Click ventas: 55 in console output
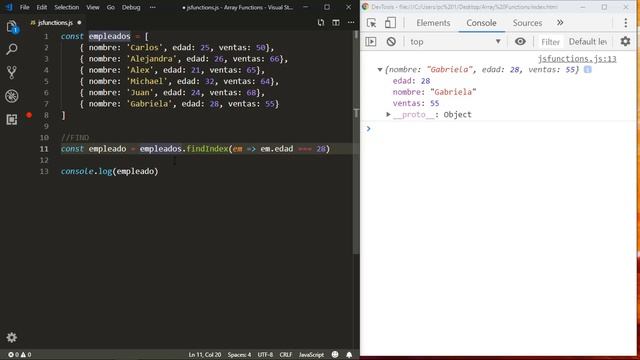 (x=416, y=104)
